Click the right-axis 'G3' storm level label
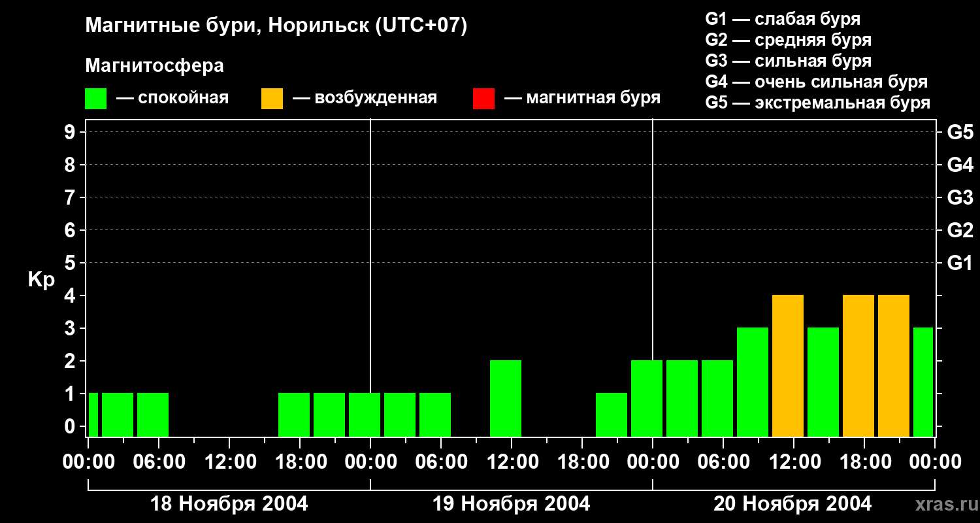This screenshot has height=523, width=980. (960, 198)
